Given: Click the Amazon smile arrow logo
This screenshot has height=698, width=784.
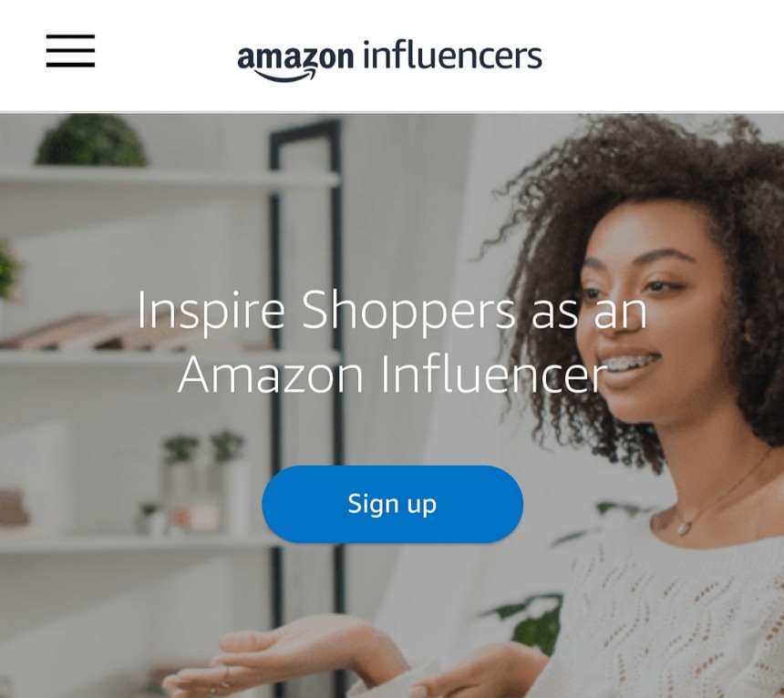Looking at the screenshot, I should tap(285, 76).
